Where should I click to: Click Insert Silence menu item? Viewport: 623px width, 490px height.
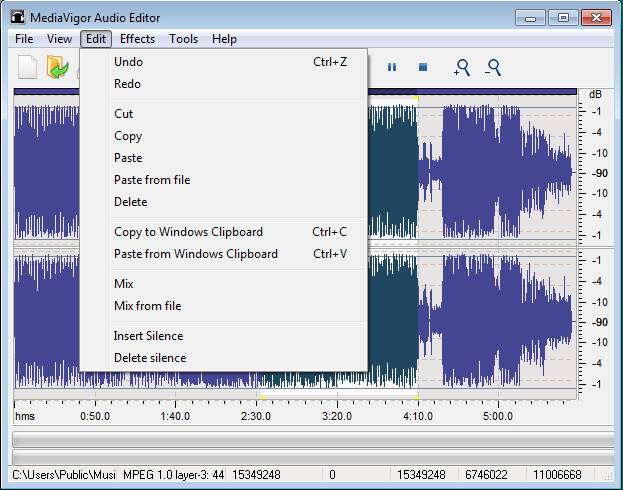click(x=148, y=336)
